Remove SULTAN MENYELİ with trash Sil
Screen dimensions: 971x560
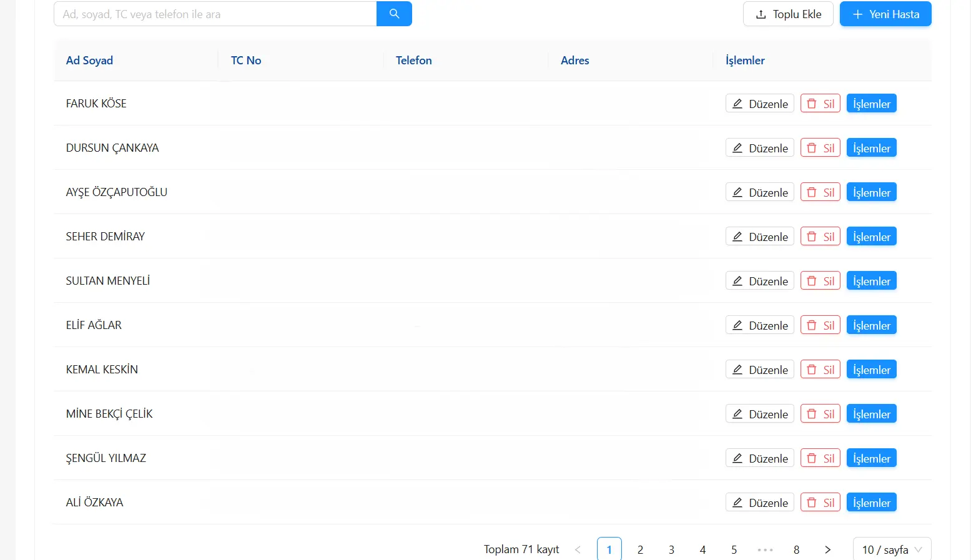pos(821,281)
